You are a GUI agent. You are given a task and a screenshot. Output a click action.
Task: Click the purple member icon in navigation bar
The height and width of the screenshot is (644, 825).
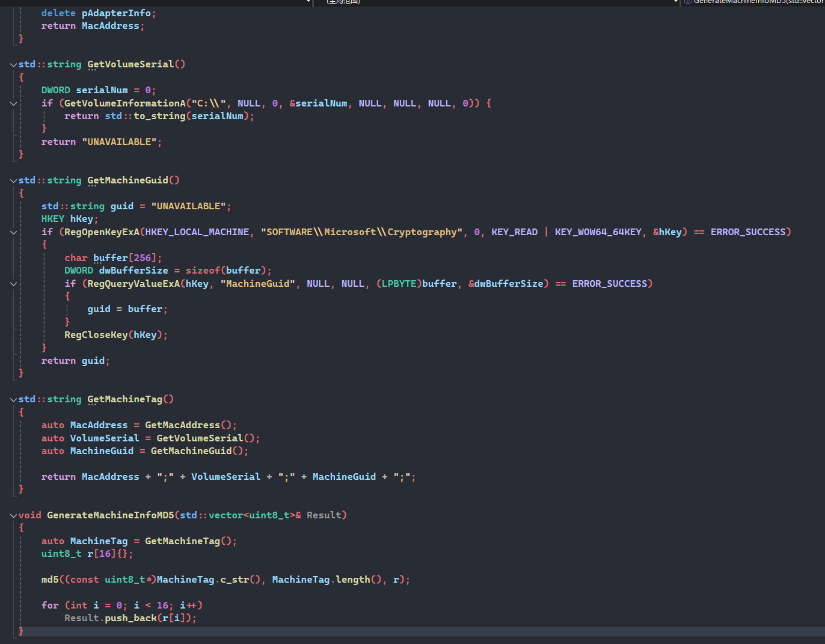pyautogui.click(x=687, y=2)
